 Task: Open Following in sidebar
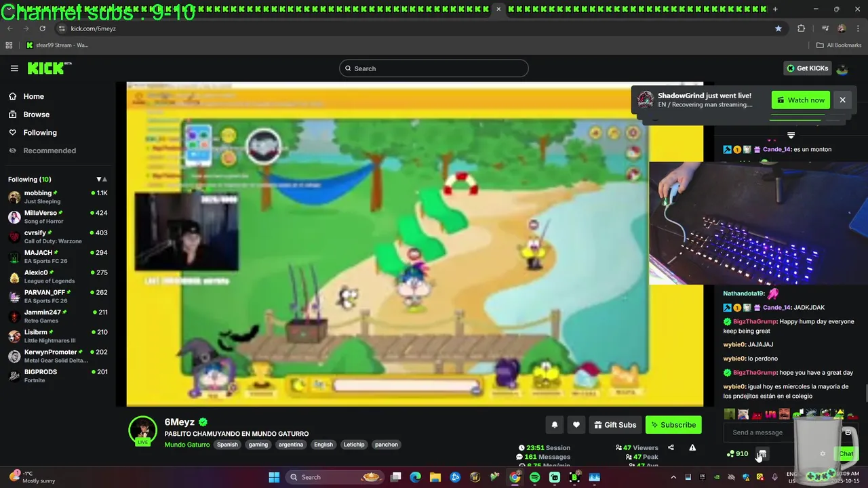click(40, 133)
